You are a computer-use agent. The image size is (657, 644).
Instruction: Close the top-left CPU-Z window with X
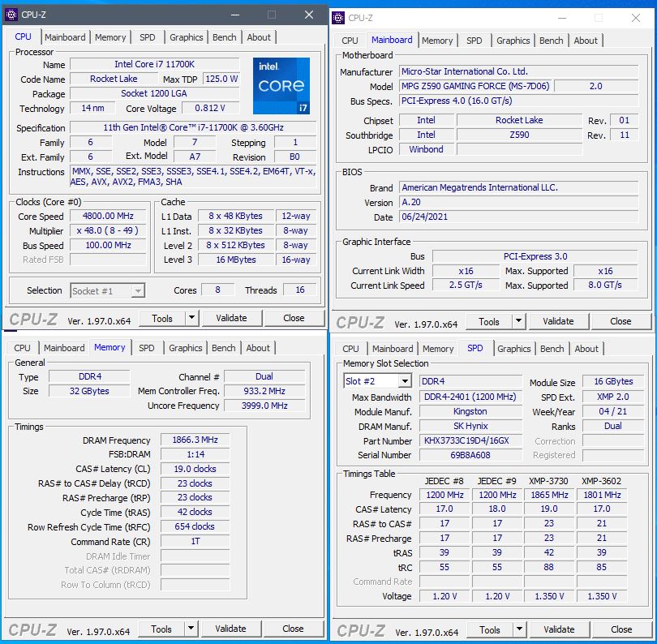tap(309, 15)
